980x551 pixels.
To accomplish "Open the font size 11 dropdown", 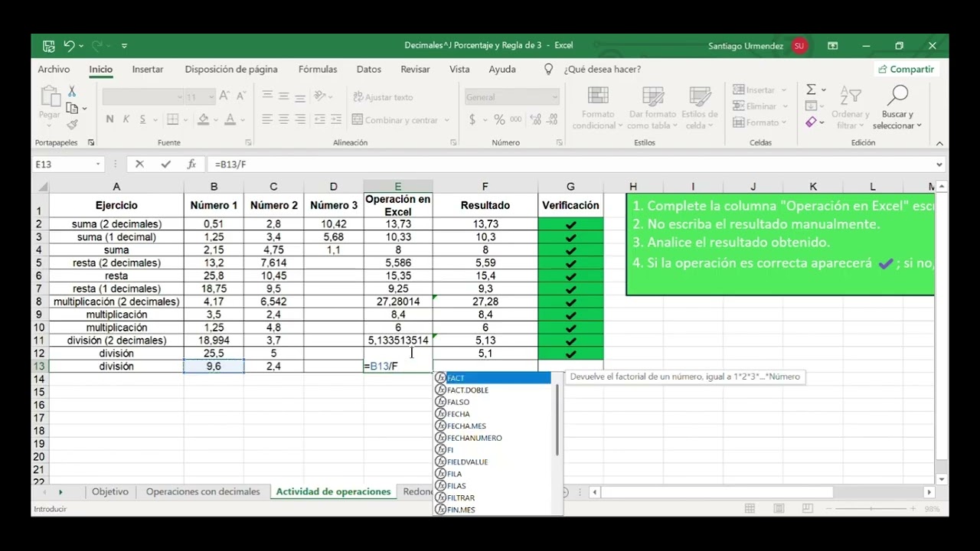I will coord(213,97).
